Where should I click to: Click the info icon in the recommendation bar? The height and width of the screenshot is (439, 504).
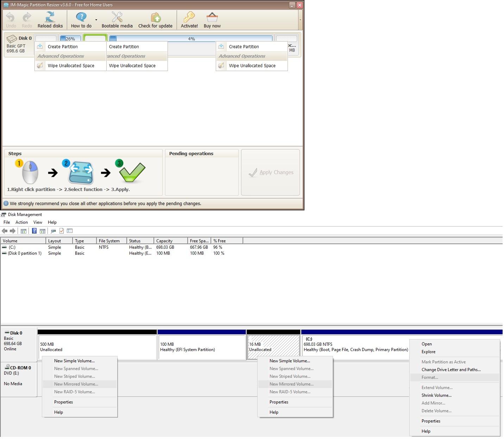6,203
